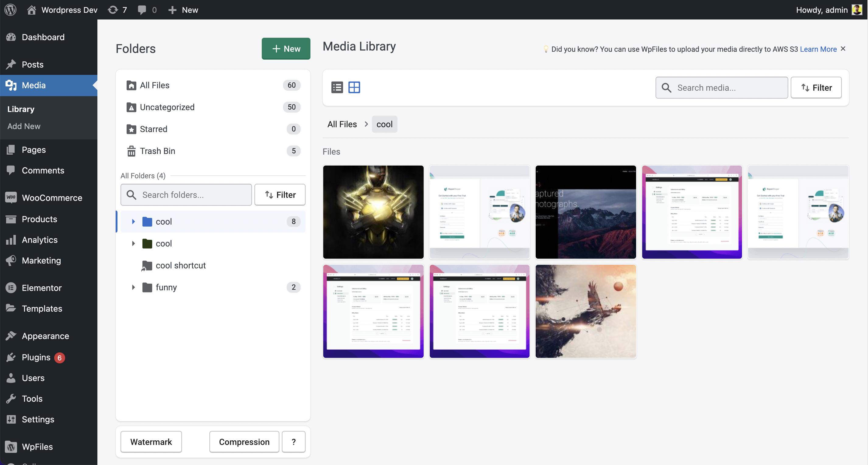This screenshot has height=465, width=868.
Task: Open the Plugins admin menu
Action: click(36, 357)
